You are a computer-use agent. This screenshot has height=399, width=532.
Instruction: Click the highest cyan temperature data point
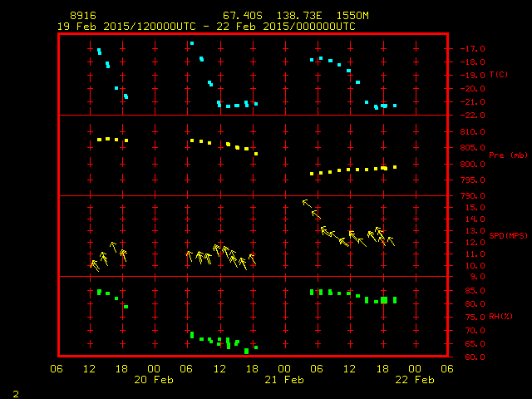click(192, 43)
